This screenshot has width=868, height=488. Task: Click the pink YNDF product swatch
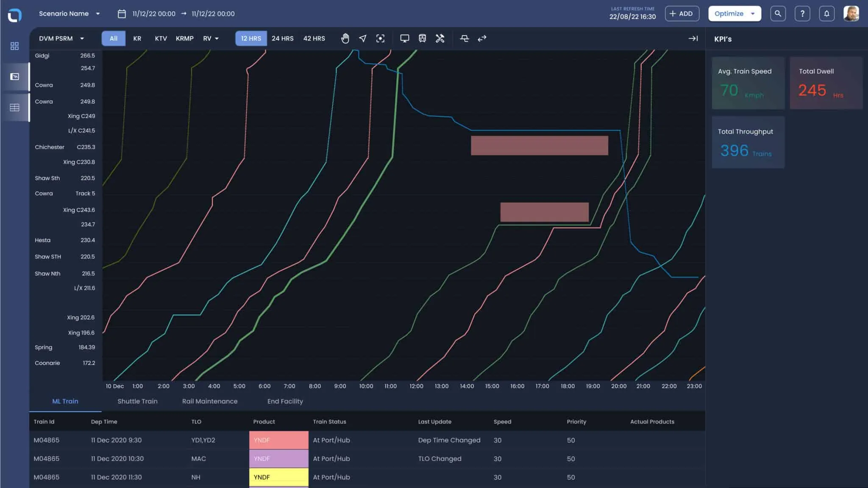point(278,440)
